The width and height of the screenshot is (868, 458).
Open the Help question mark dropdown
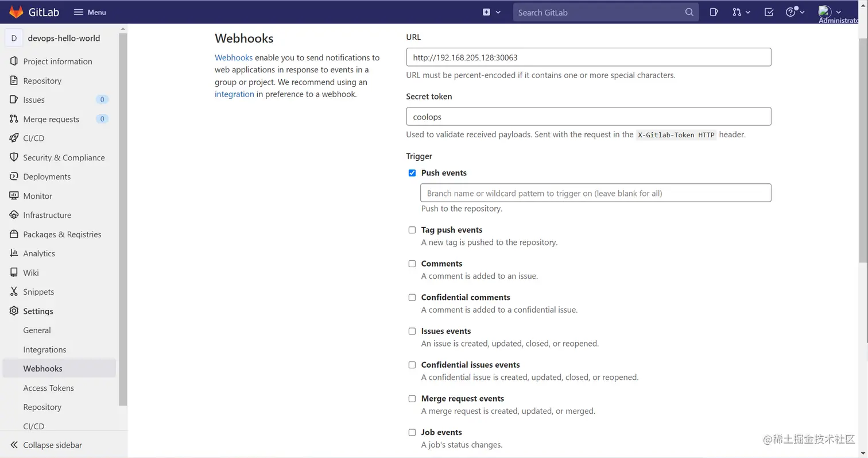click(x=795, y=12)
